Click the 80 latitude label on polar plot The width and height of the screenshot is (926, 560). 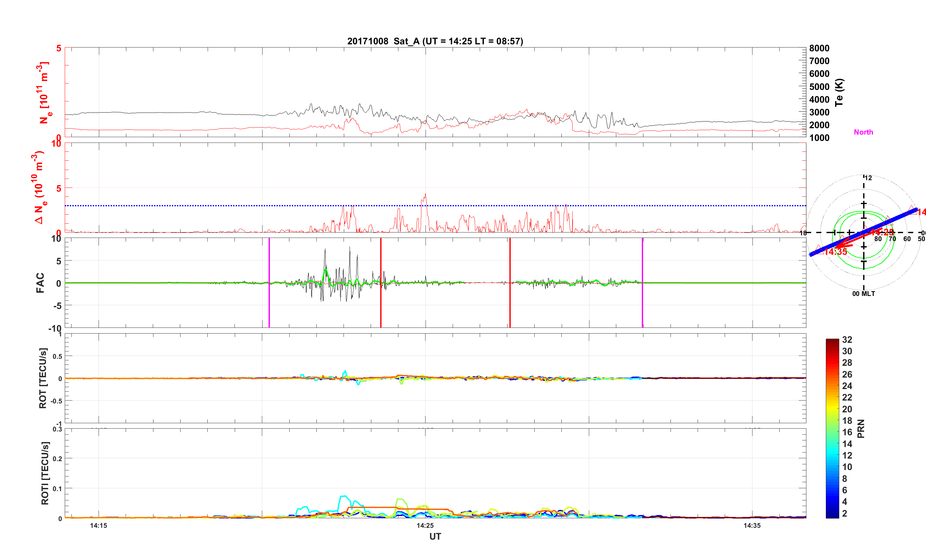click(x=878, y=239)
